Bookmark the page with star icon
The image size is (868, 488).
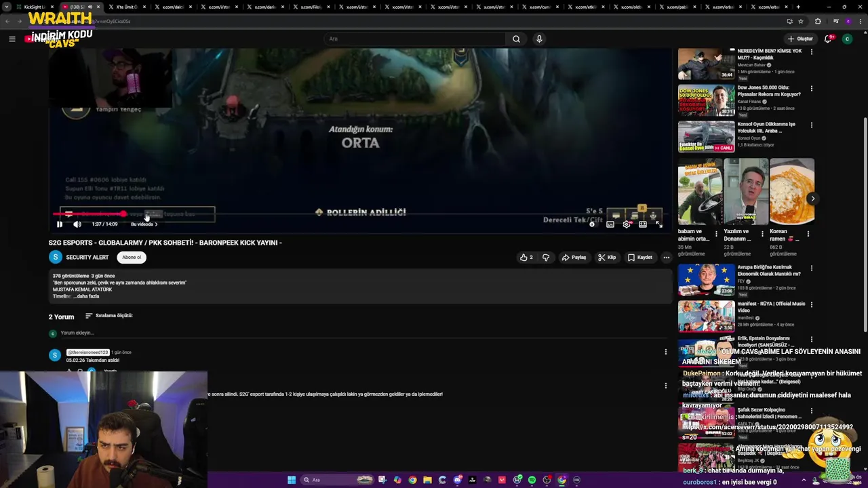click(x=800, y=21)
